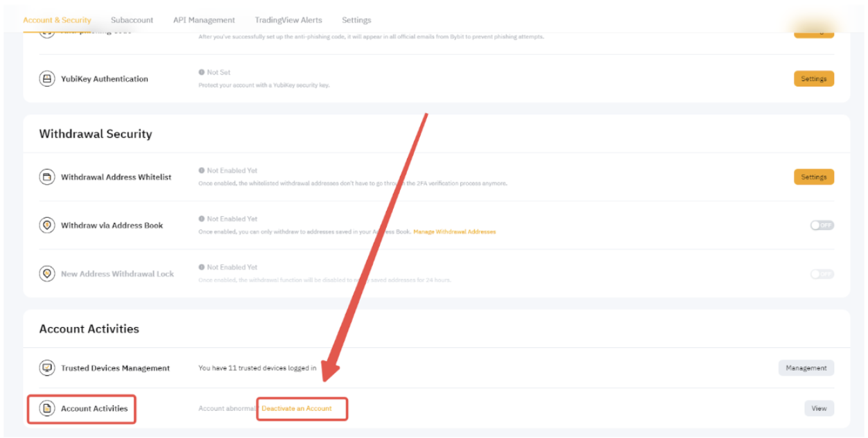This screenshot has width=868, height=438.
Task: Toggle the Withdraw via Address Book switch
Action: (x=822, y=225)
